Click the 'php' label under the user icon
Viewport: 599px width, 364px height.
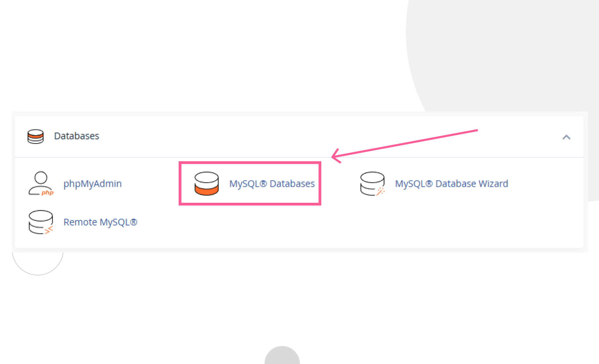point(47,193)
